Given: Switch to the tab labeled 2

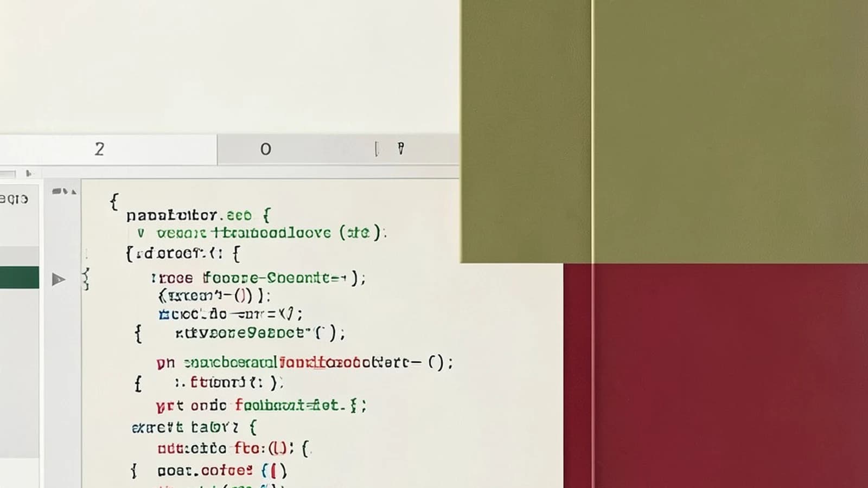Looking at the screenshot, I should 108,149.
